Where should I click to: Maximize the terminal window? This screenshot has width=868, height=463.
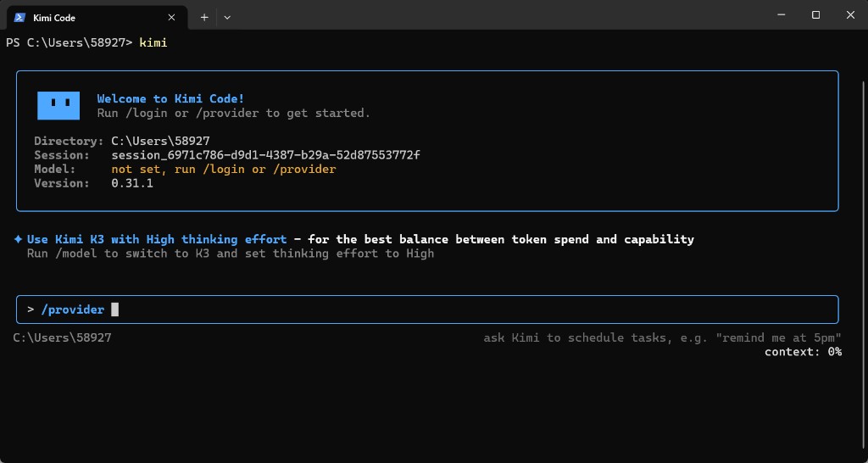point(816,15)
